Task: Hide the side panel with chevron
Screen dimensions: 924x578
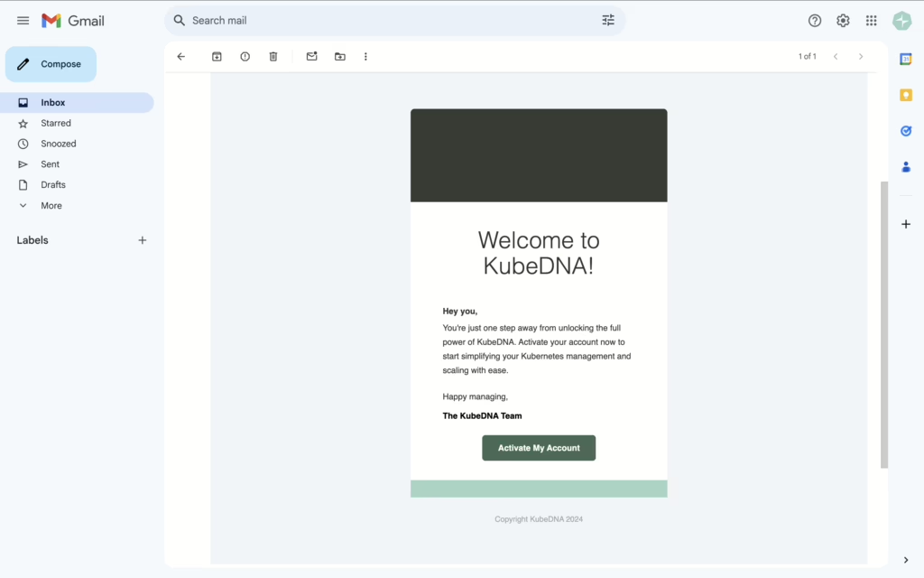Action: [905, 560]
